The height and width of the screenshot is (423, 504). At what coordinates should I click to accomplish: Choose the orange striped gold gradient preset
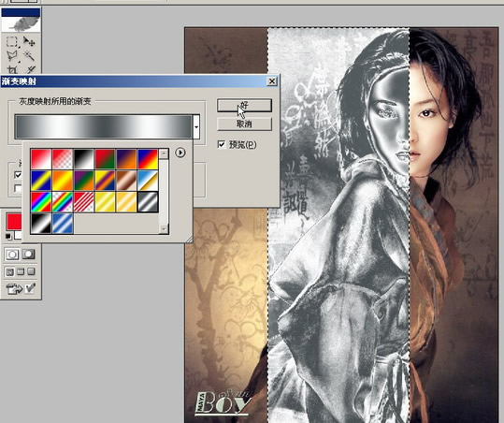126,202
